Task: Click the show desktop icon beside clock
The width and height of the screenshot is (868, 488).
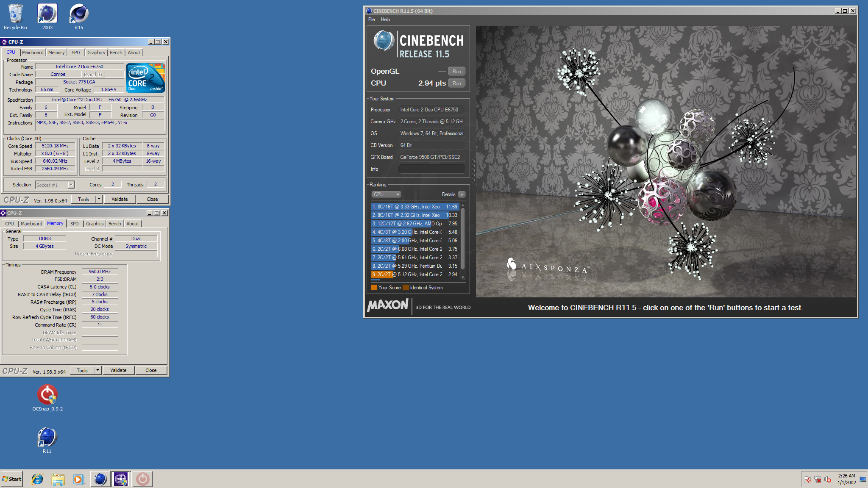Action: pyautogui.click(x=863, y=480)
